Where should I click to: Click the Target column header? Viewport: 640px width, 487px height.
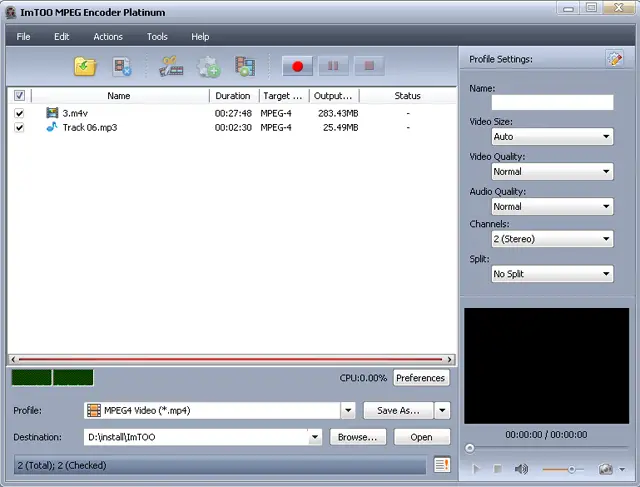coord(284,96)
